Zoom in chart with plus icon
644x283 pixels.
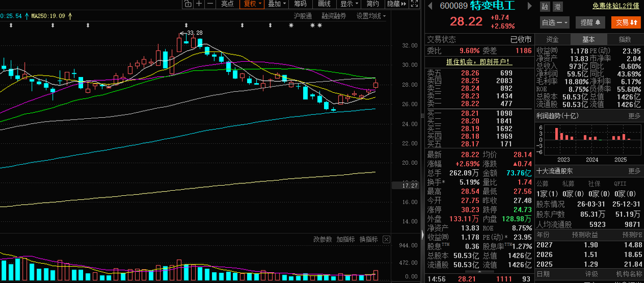(x=199, y=4)
